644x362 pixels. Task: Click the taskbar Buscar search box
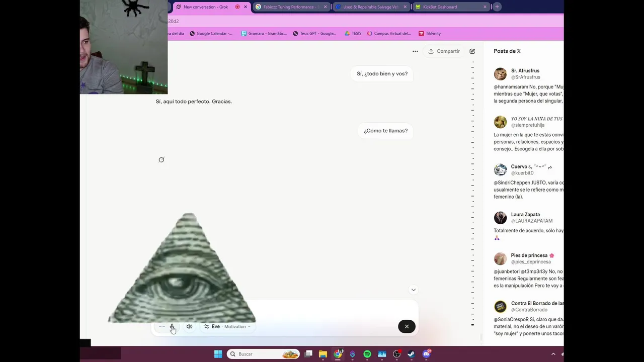[x=263, y=354]
